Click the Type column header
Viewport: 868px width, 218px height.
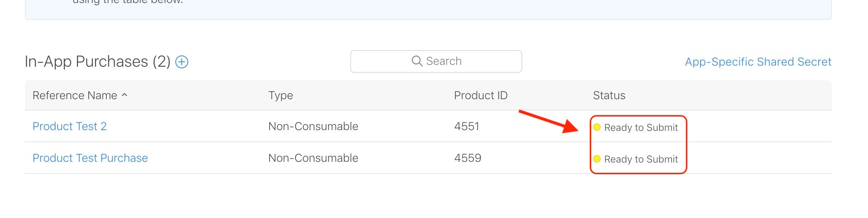281,96
